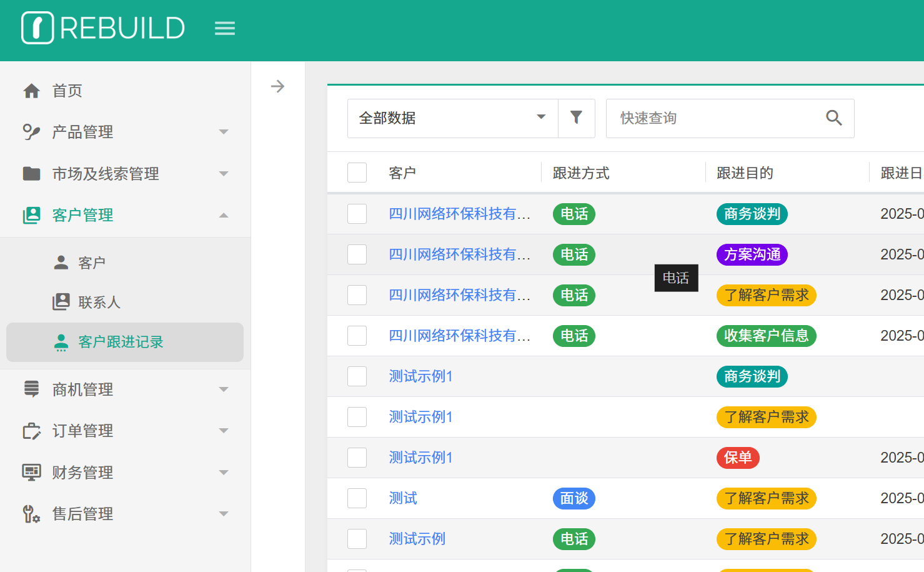Click the REBUILD logo

[x=103, y=28]
